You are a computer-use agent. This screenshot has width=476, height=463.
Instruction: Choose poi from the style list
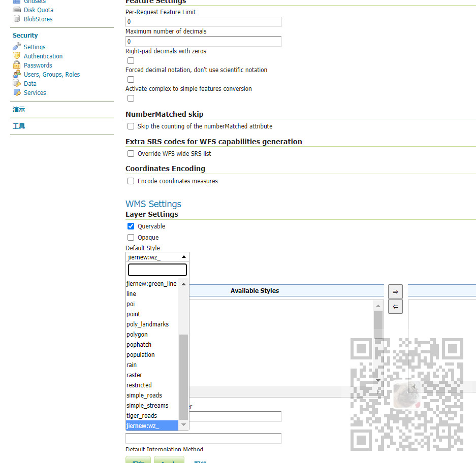click(152, 304)
